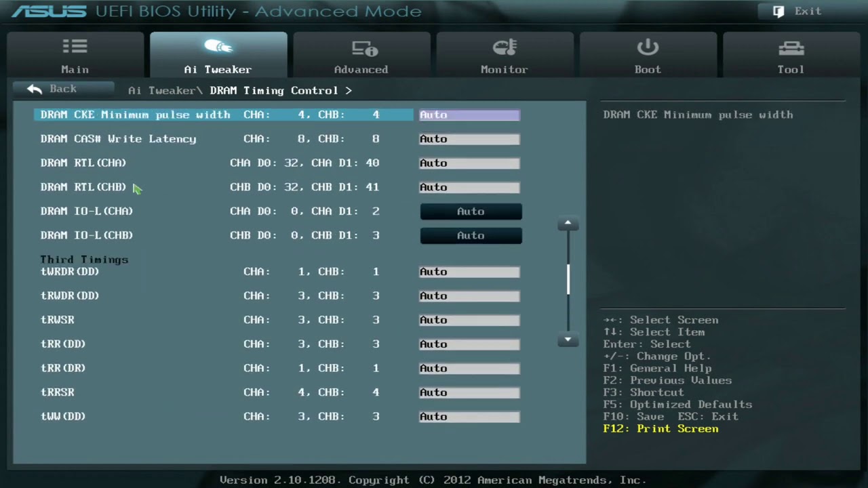
Task: Click the F5: Optimized Defaults hint
Action: (x=677, y=405)
